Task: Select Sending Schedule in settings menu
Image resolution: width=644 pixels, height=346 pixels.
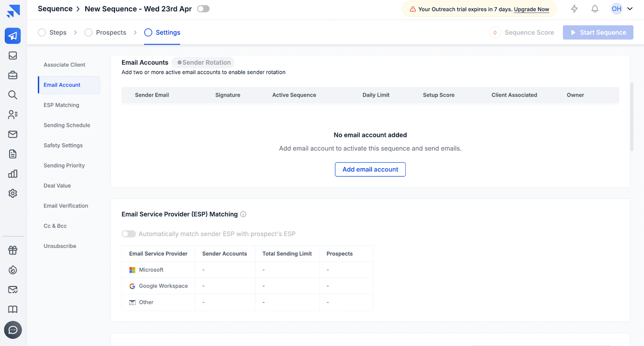Action: pos(67,125)
